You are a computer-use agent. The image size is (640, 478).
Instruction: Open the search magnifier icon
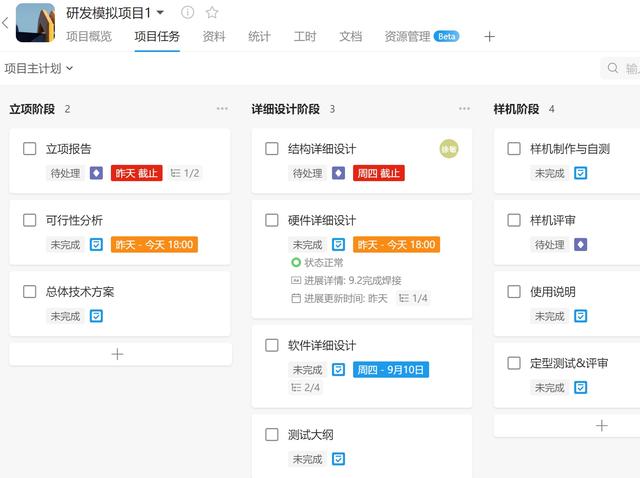[x=612, y=69]
